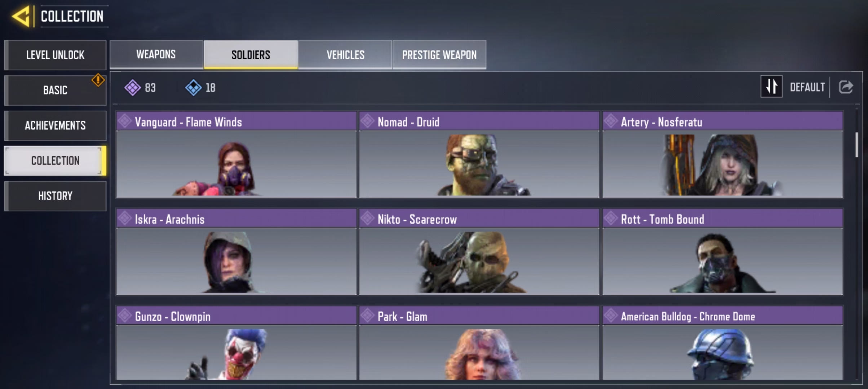Click rarity diamond icon on Nomad - Druid
868x389 pixels.
pyautogui.click(x=368, y=121)
